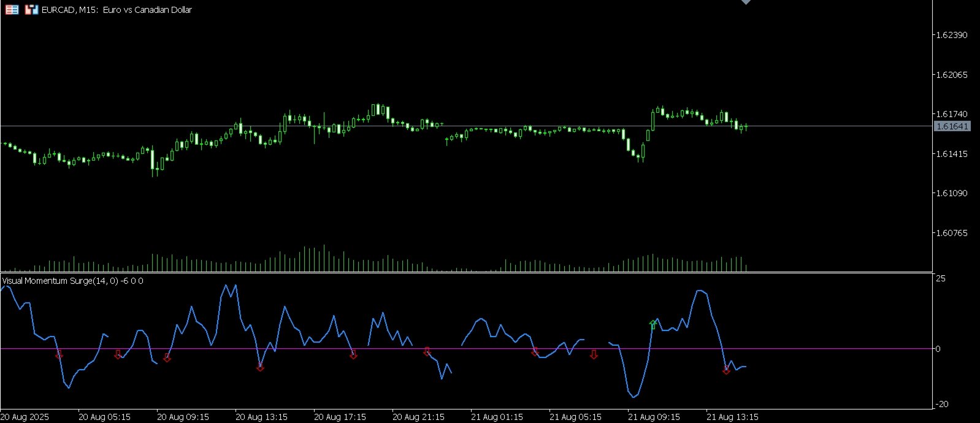Click the 20 Aug 05:15 time label
Image resolution: width=980 pixels, height=423 pixels.
[x=104, y=417]
